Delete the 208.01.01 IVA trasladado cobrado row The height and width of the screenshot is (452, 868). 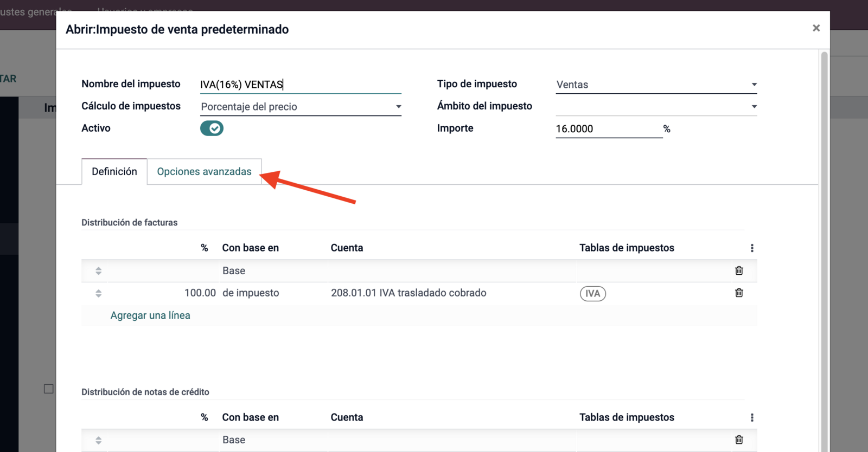point(739,293)
